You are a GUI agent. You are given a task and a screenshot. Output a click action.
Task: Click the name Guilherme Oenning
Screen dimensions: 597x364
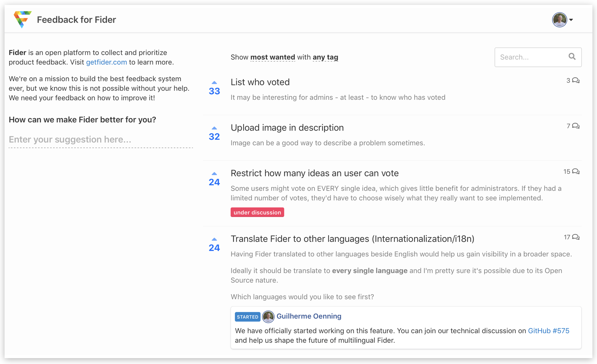pyautogui.click(x=309, y=316)
